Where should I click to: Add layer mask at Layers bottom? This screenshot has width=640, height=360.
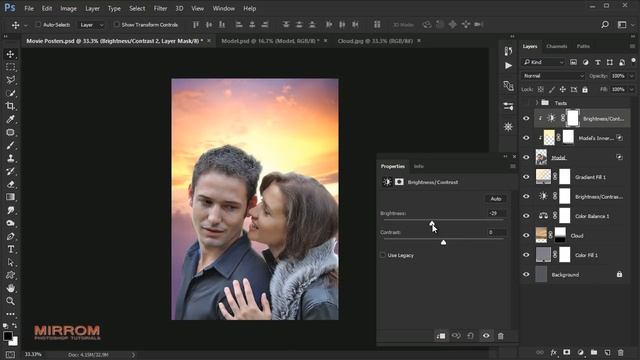pos(567,352)
